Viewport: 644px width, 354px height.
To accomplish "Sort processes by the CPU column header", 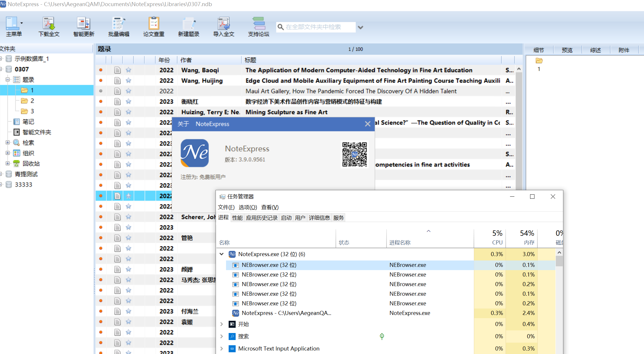I will click(x=490, y=238).
